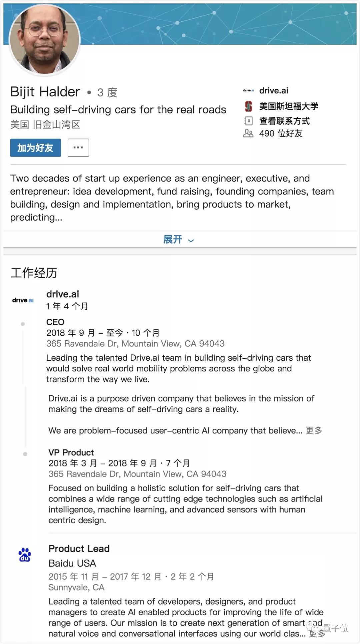Select the CEO role entry

point(55,322)
